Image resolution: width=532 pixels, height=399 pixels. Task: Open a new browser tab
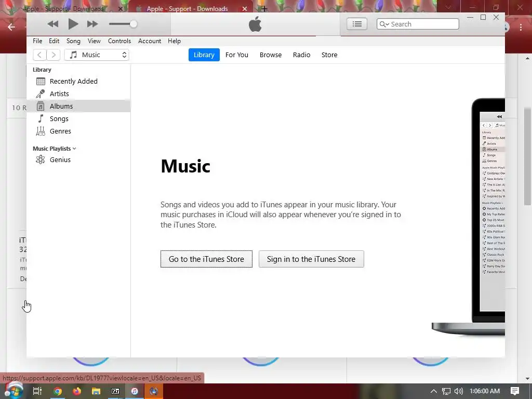click(264, 9)
